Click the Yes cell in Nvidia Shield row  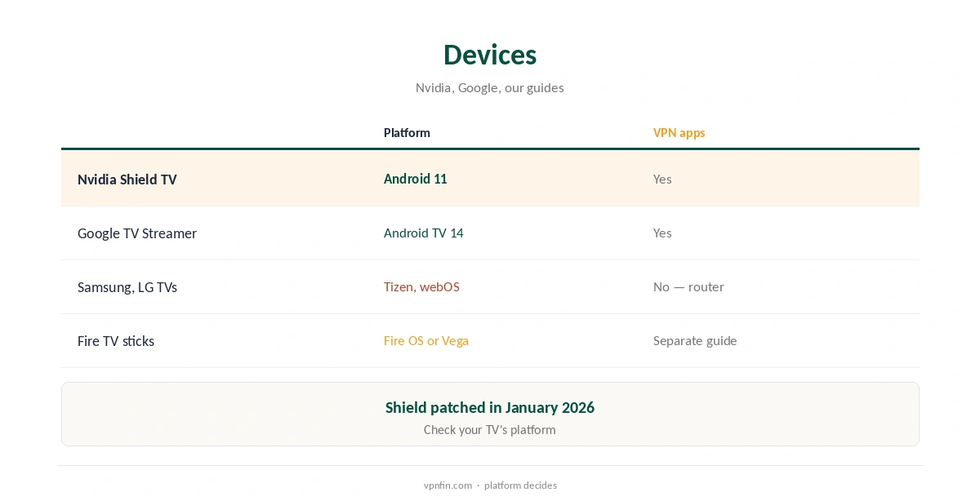tap(662, 179)
